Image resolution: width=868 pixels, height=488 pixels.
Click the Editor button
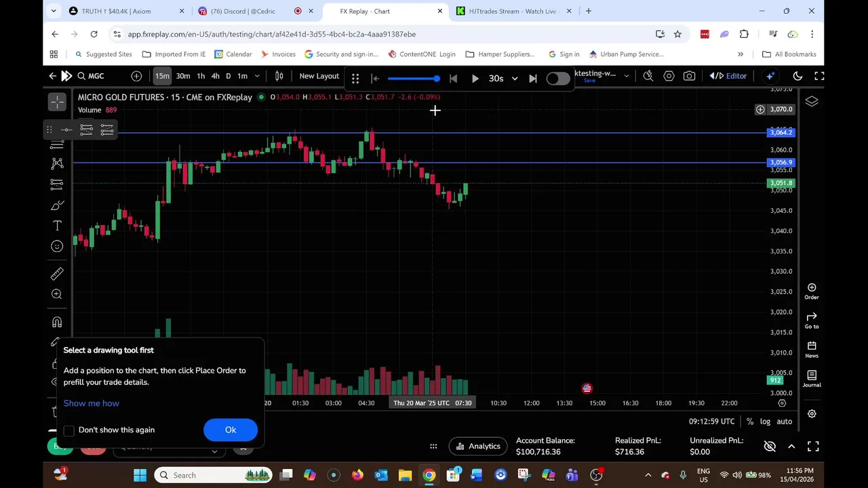coord(729,76)
